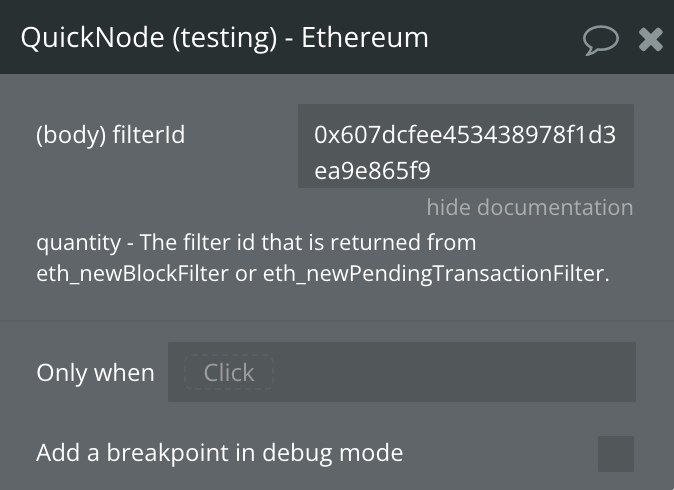Click the filterId value input box

465,146
